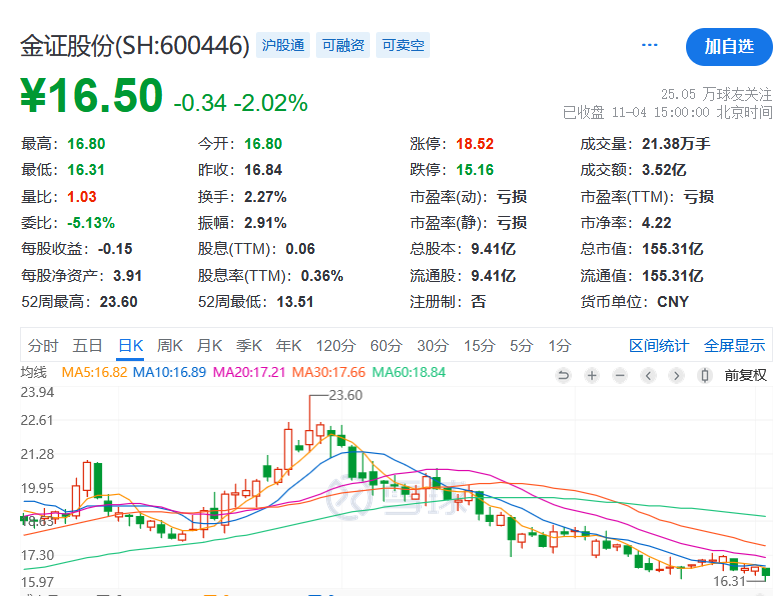
Task: Move chart right with right chevron
Action: tap(676, 375)
